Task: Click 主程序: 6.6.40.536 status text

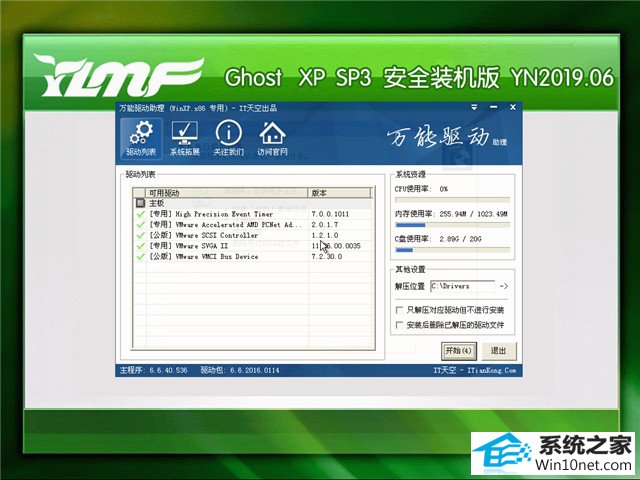Action: (x=153, y=370)
